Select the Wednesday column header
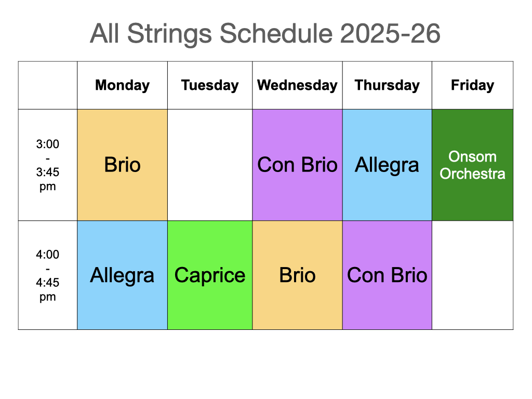 (x=297, y=85)
